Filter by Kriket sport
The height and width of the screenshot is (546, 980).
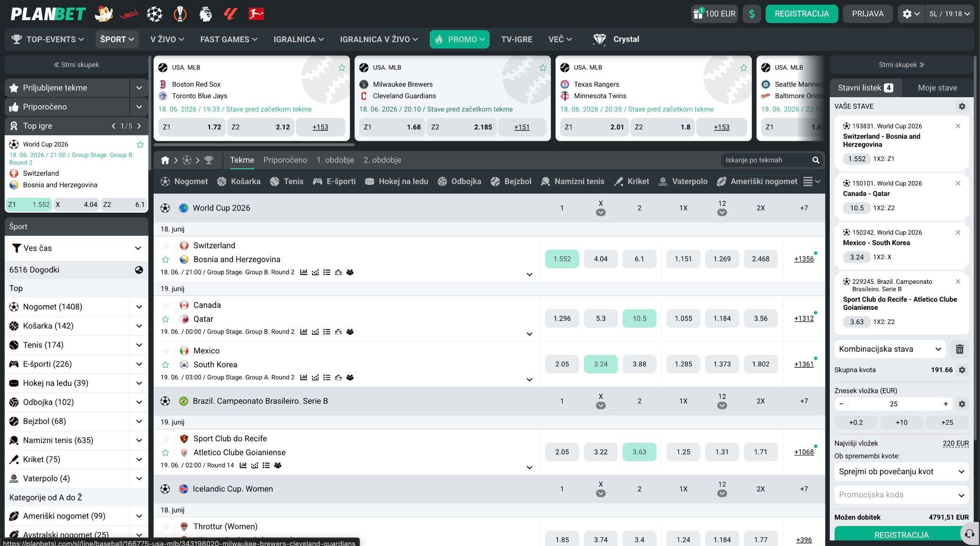click(632, 182)
